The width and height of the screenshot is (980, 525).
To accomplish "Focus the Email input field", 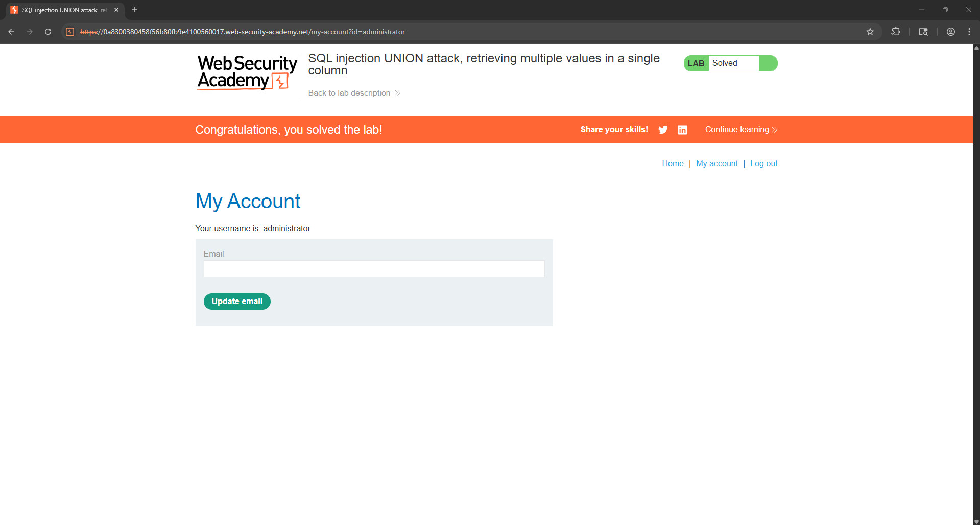I will click(x=374, y=269).
